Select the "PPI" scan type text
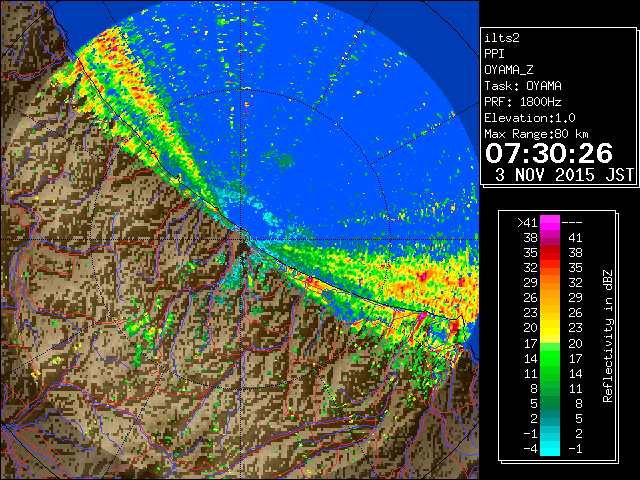Screen dimensions: 640x480 tap(494, 54)
